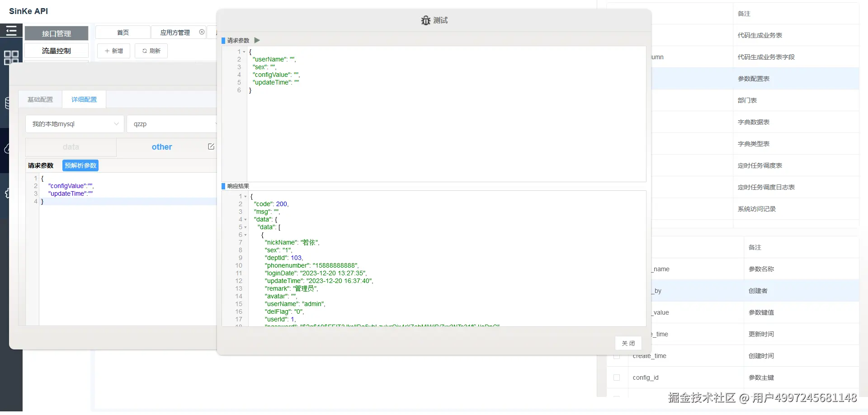Click the 预解析参数 button
This screenshot has width=868, height=415.
pos(80,165)
